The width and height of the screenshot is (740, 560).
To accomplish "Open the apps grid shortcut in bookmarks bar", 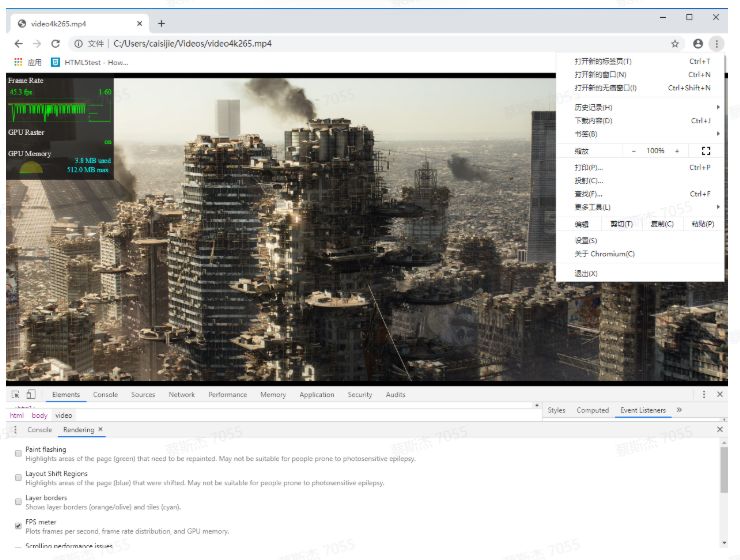I will pos(27,62).
